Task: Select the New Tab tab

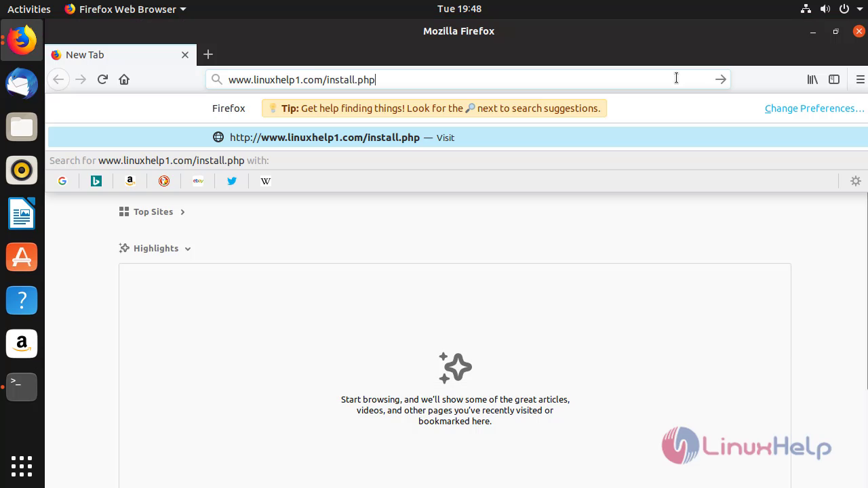Action: (121, 55)
